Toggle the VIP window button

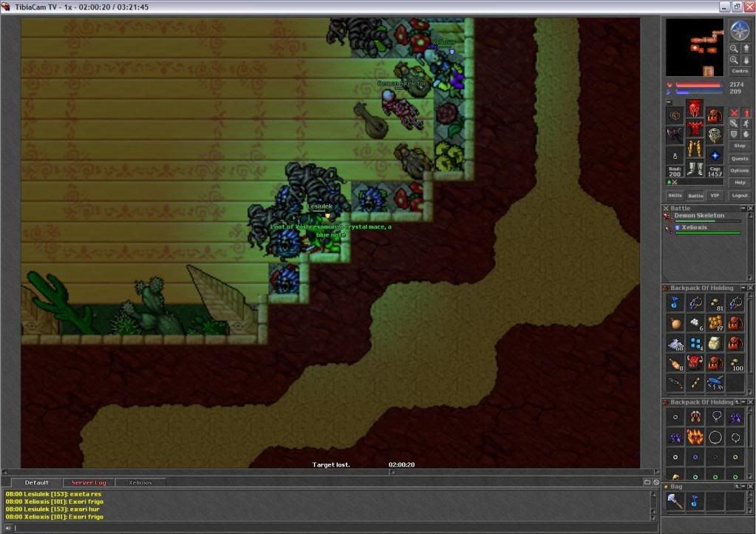click(715, 195)
